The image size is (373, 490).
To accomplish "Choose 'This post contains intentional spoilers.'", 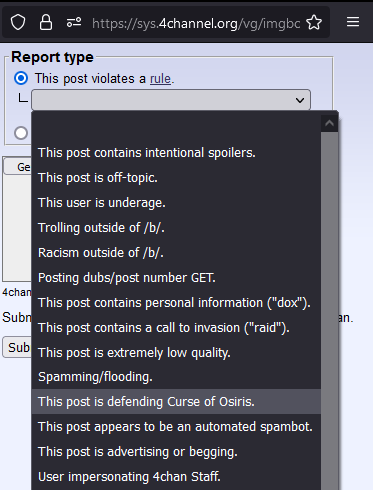I will 176,153.
